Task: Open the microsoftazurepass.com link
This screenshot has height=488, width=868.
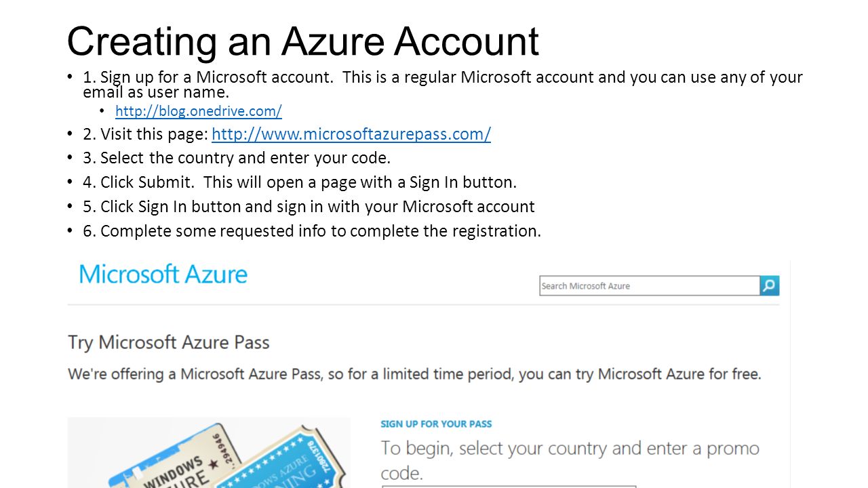Action: click(x=351, y=134)
